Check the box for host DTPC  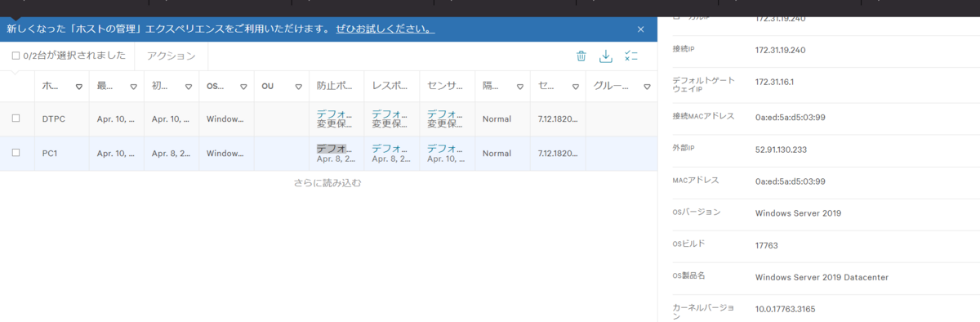[16, 119]
